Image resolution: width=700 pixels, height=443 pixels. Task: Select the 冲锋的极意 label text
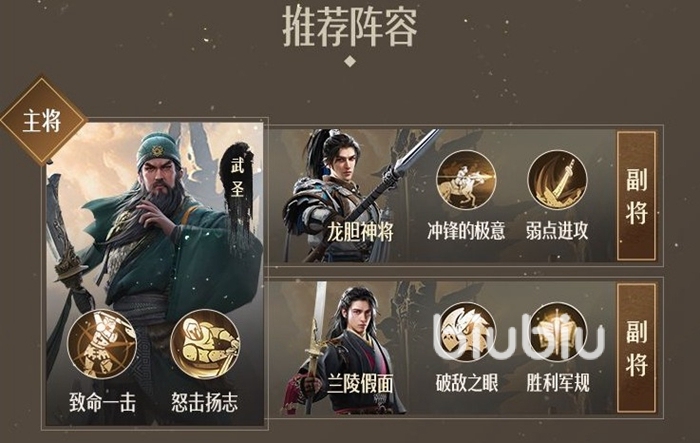tap(466, 231)
